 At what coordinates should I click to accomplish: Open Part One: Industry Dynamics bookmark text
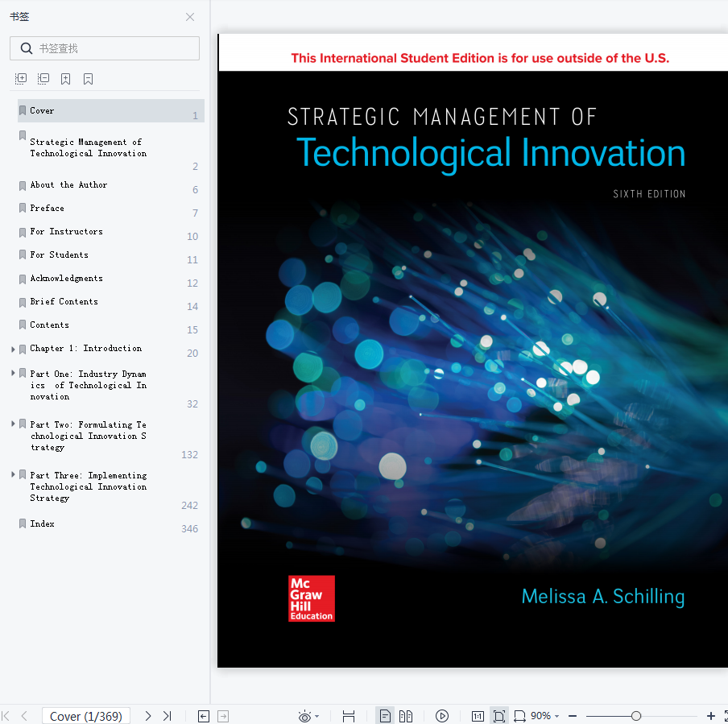(89, 386)
